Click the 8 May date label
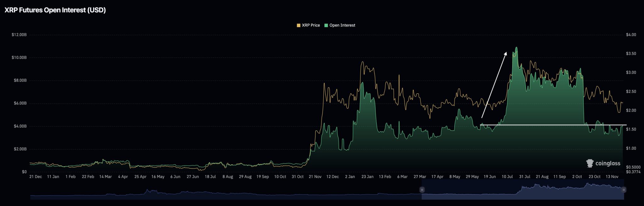Screen dimensions: 644x206 [x=455, y=177]
